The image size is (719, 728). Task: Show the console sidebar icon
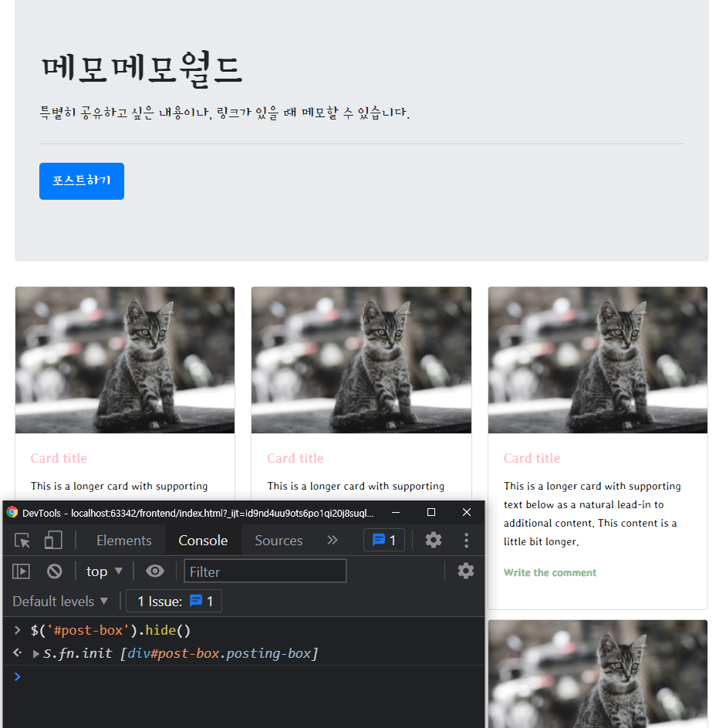click(x=21, y=571)
